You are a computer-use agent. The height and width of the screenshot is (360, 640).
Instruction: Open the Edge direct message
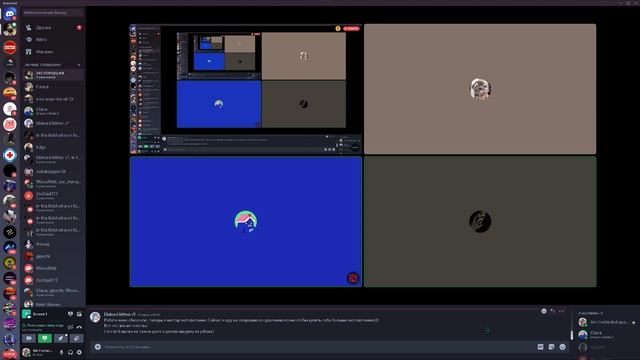tap(53, 147)
